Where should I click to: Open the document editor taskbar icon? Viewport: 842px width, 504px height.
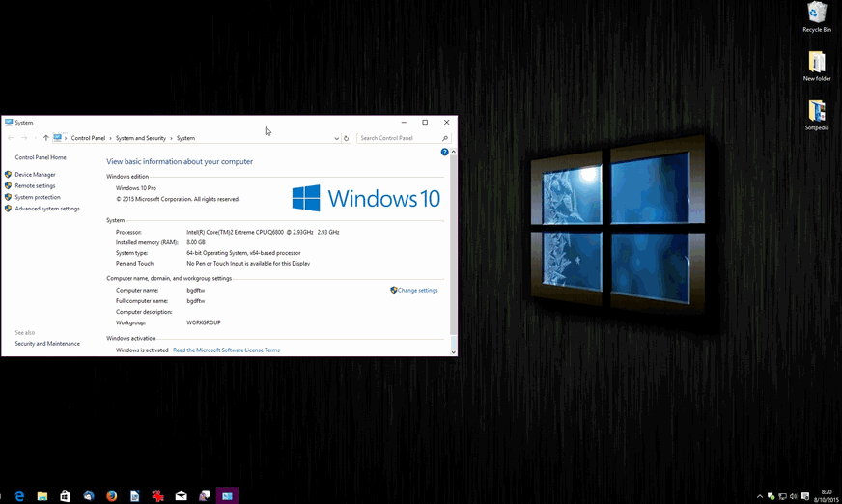[x=135, y=496]
